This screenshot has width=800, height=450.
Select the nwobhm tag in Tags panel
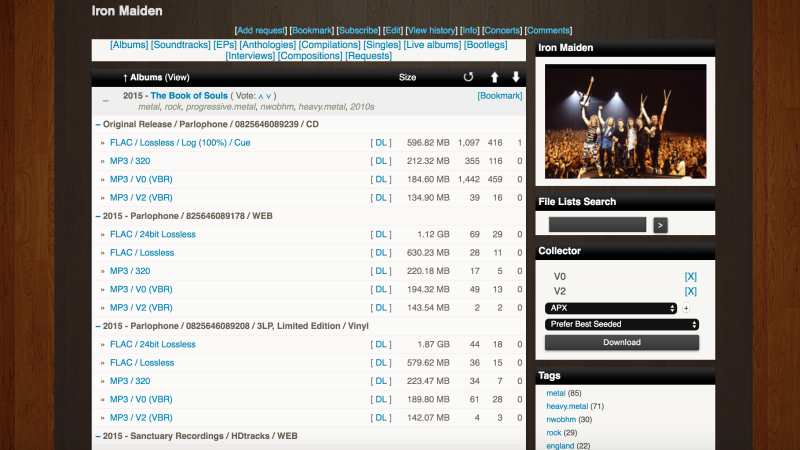pyautogui.click(x=561, y=420)
